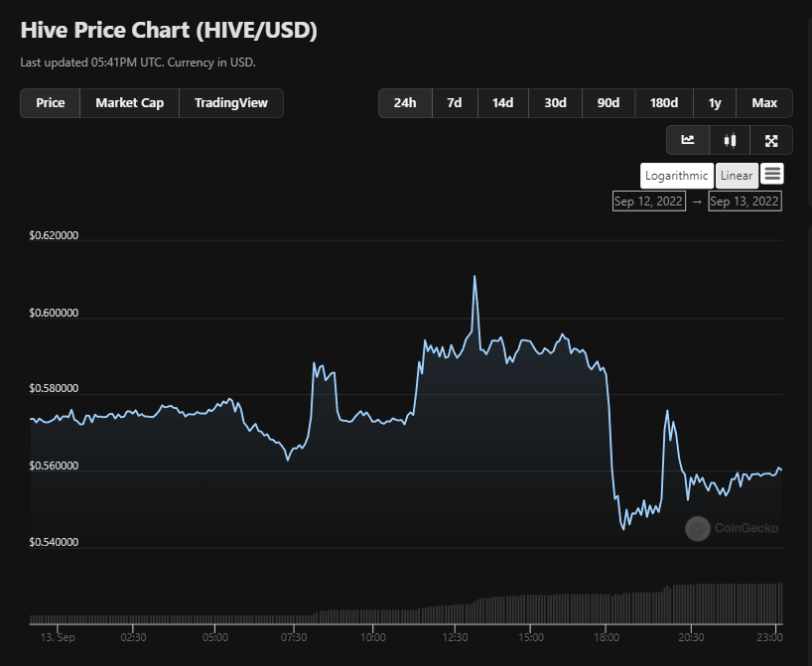The width and height of the screenshot is (812, 666).
Task: Switch to candlestick chart icon
Action: (730, 140)
